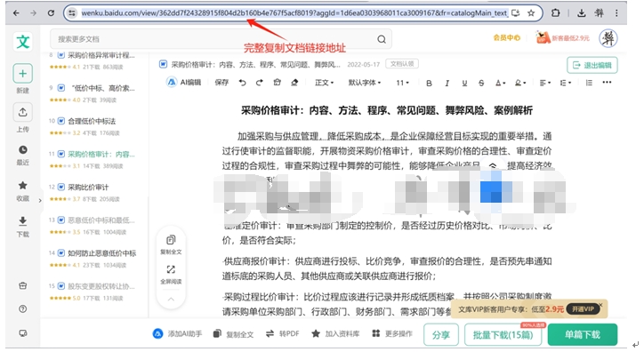
Task: Open the browser downloads icon
Action: click(581, 13)
